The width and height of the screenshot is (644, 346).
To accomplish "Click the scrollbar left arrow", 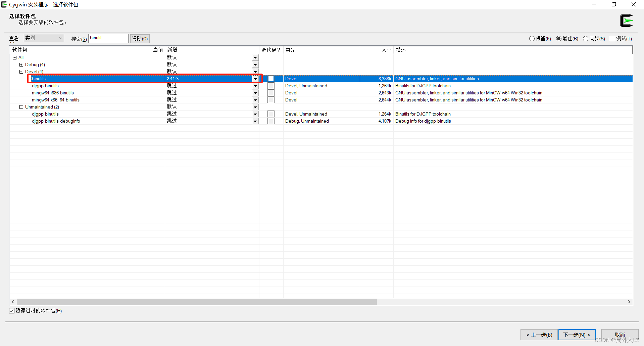I will point(13,302).
